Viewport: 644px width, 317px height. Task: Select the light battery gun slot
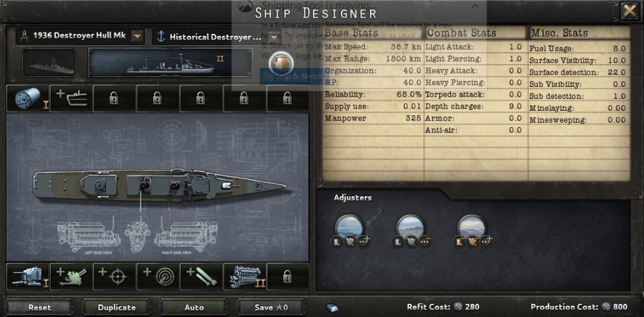click(x=28, y=277)
